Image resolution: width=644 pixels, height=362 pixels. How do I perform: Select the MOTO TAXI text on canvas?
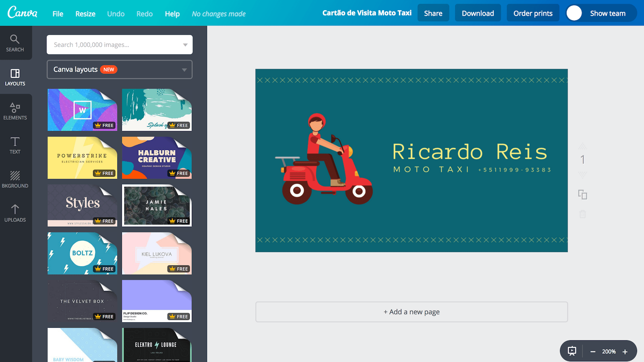tap(431, 170)
